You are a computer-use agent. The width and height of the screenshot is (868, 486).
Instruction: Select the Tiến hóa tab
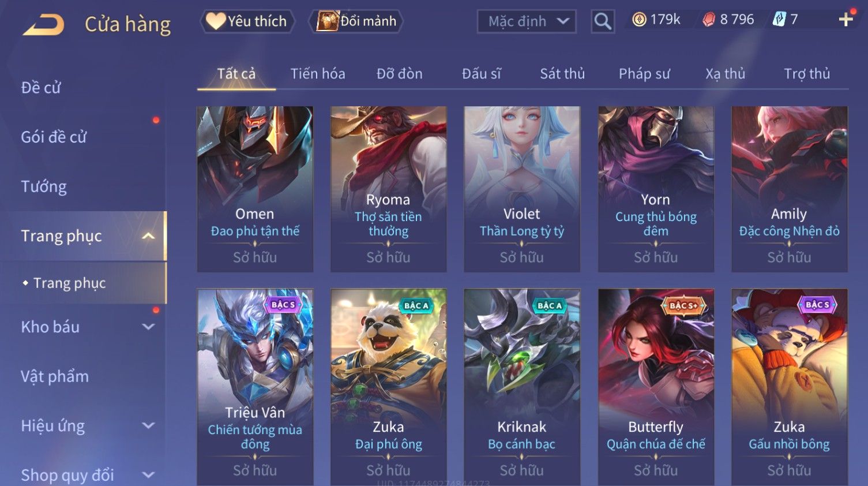pyautogui.click(x=318, y=74)
